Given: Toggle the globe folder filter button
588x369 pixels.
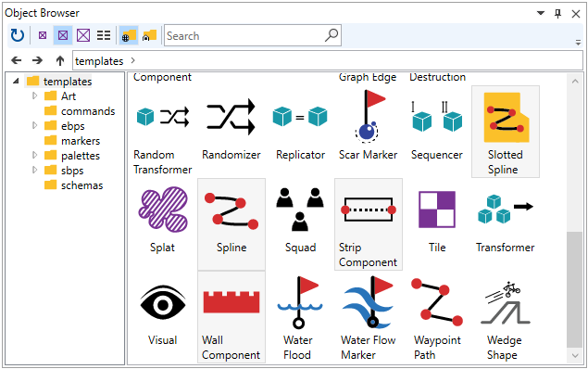Looking at the screenshot, I should point(129,35).
